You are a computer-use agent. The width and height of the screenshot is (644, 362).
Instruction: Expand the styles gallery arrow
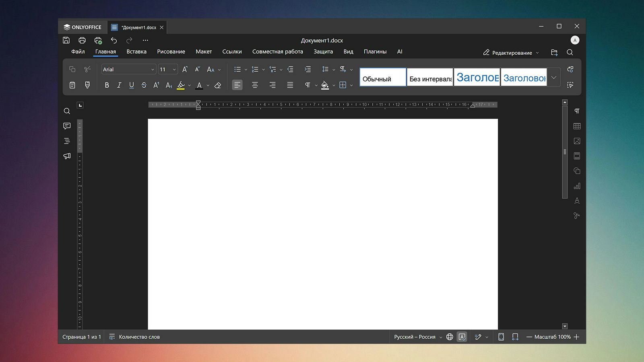[x=554, y=77]
